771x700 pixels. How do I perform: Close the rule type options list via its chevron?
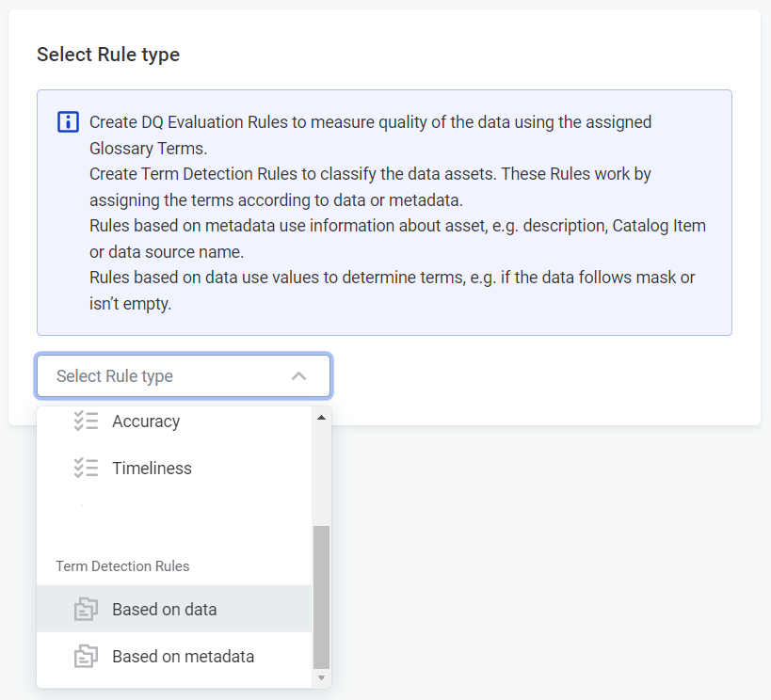[299, 375]
